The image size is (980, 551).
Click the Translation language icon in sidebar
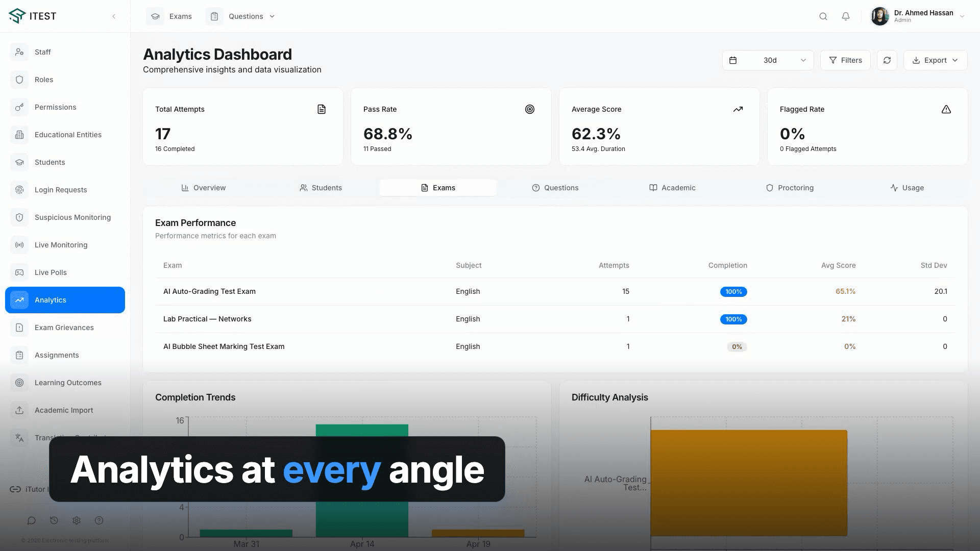click(19, 438)
